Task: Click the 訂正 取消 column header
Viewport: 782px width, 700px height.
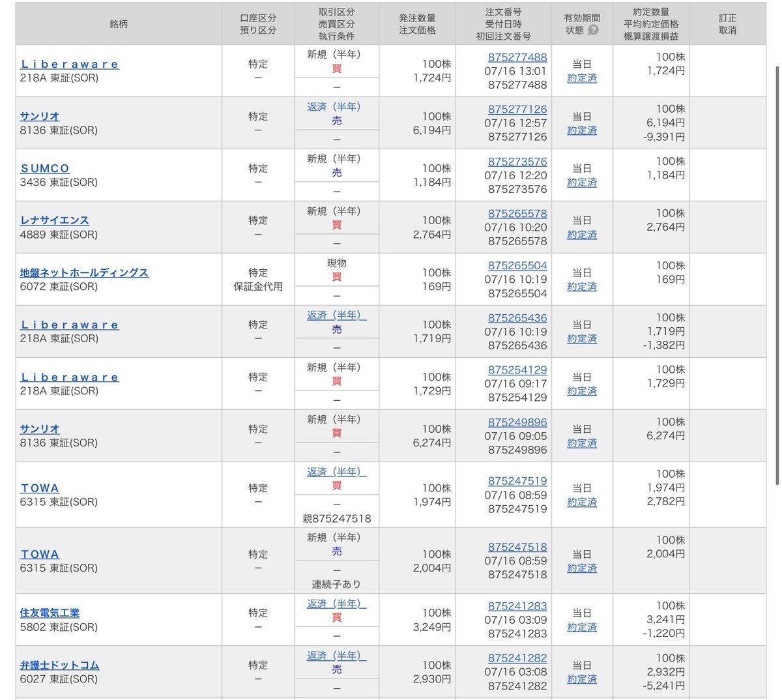Action: click(728, 23)
